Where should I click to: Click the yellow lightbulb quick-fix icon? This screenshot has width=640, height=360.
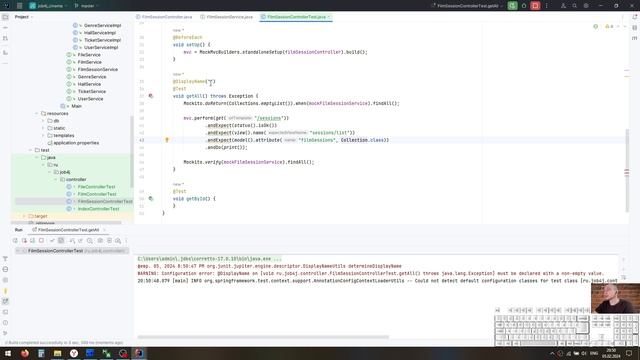click(x=167, y=140)
